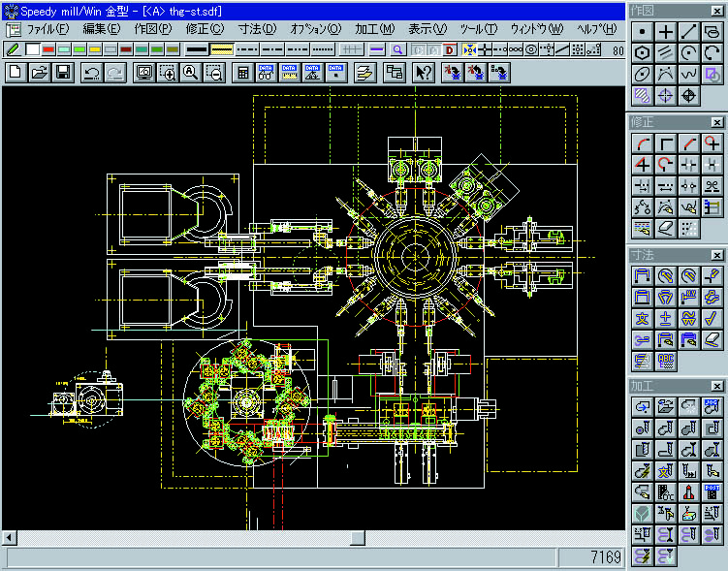728x571 pixels.
Task: Click the context help arrow icon
Action: pos(423,72)
